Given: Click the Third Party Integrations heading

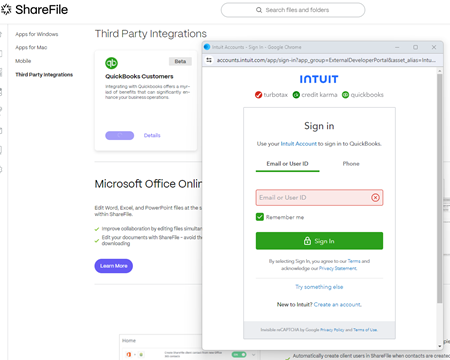Looking at the screenshot, I should (x=151, y=34).
